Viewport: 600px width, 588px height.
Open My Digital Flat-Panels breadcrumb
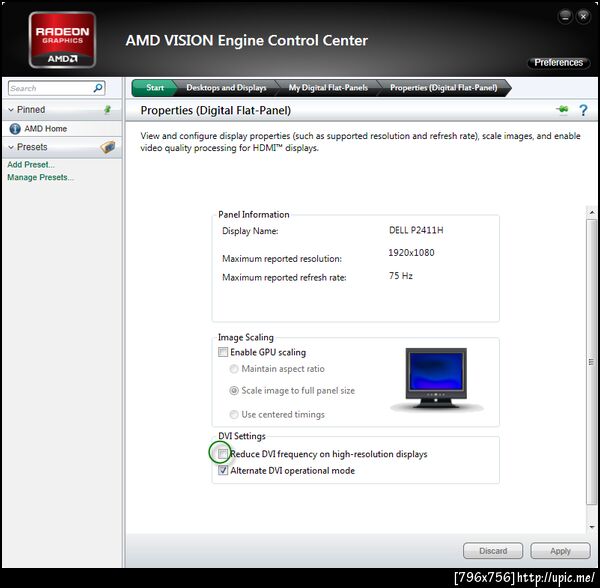click(328, 88)
